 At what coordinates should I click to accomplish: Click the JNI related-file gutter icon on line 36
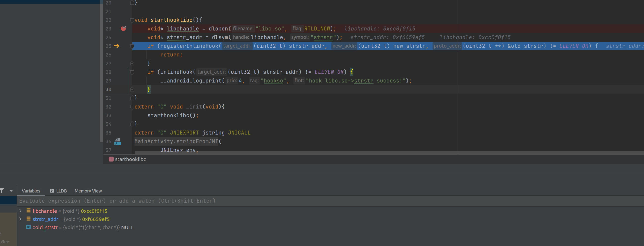click(x=117, y=142)
